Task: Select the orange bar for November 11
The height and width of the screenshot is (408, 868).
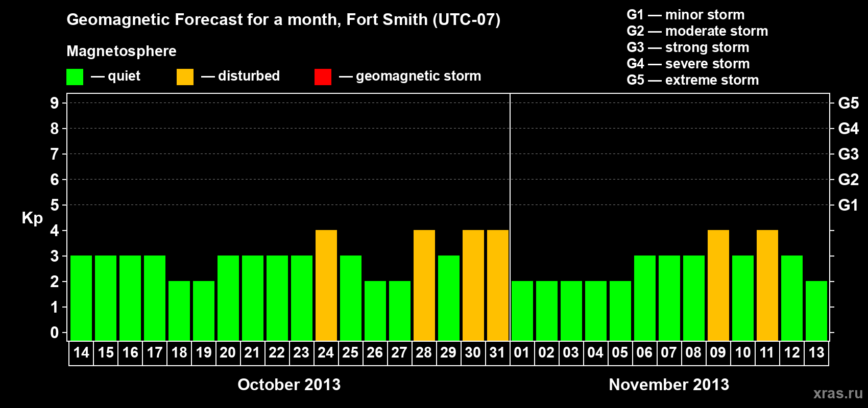Action: (767, 285)
